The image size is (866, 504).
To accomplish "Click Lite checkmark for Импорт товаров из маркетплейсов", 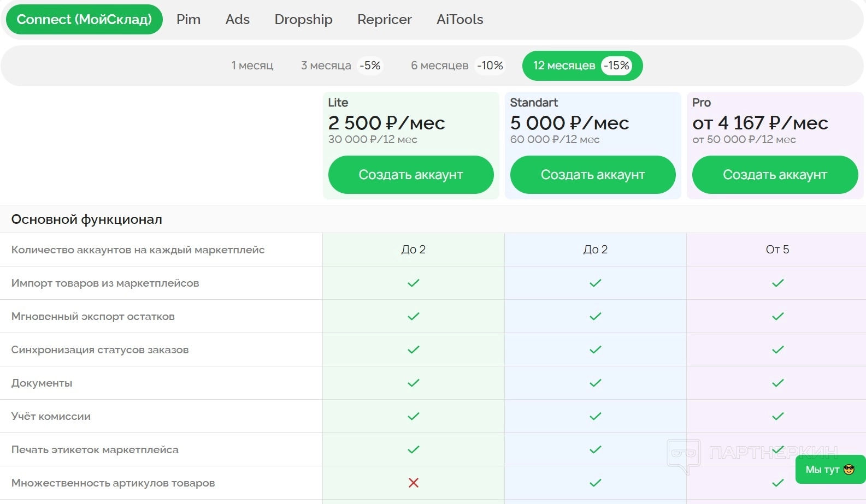I will click(x=414, y=283).
